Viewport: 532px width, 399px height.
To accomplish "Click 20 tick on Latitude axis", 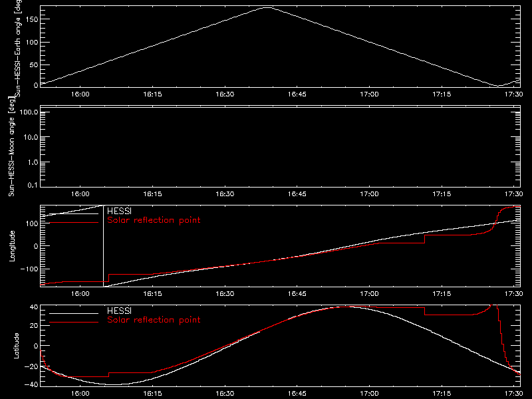I will [x=34, y=326].
